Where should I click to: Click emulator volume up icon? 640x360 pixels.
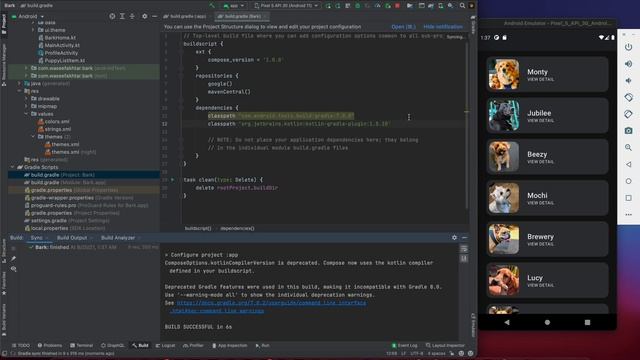click(x=629, y=64)
